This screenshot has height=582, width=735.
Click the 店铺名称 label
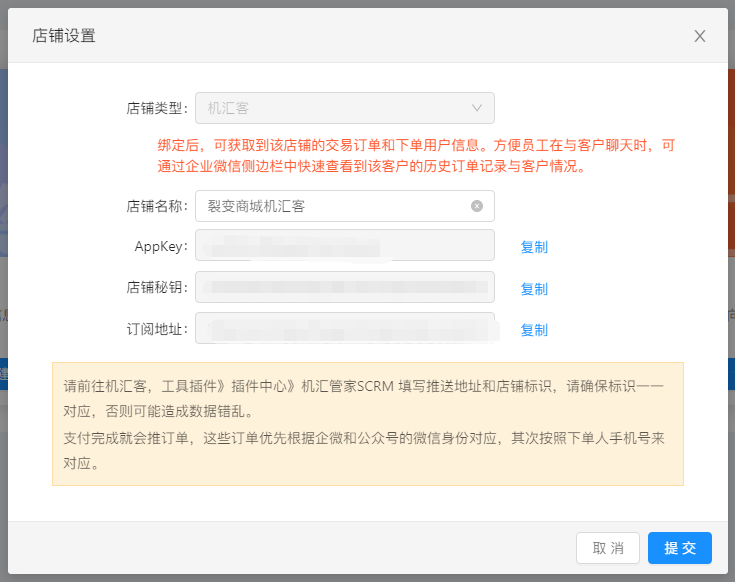tap(157, 206)
